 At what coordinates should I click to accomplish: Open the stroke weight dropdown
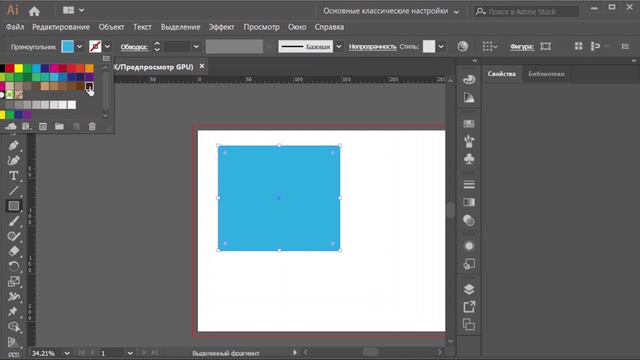tap(196, 47)
